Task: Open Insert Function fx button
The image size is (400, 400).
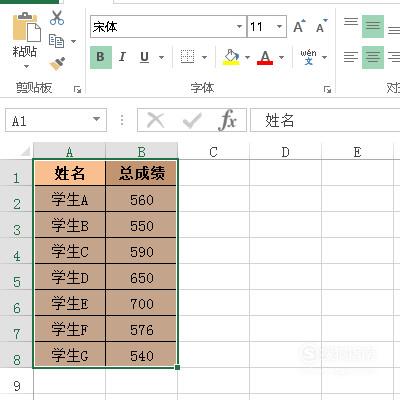Action: click(228, 120)
